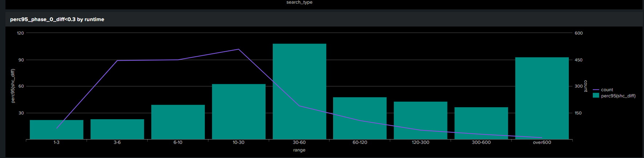Click the x-axis label 10-30
644x158 pixels.
pyautogui.click(x=239, y=142)
